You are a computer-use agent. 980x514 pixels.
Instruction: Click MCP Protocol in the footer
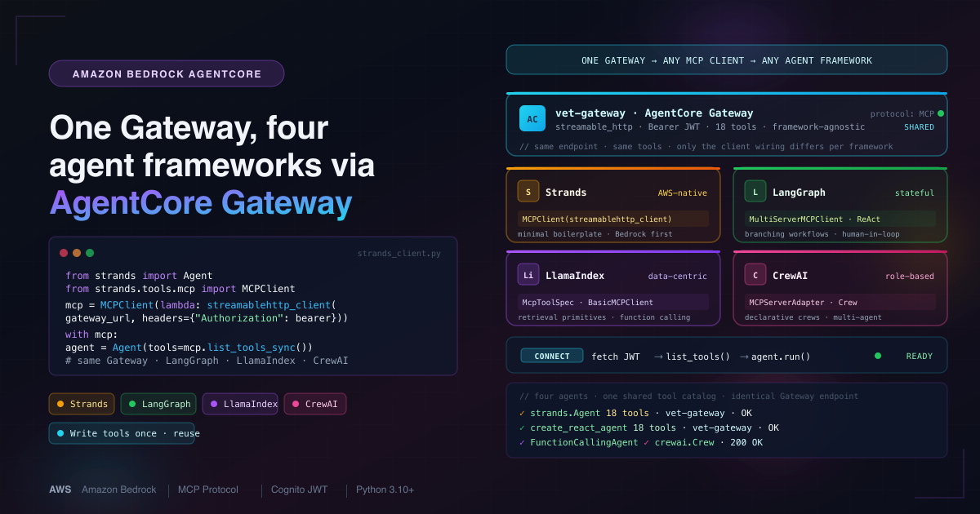pyautogui.click(x=208, y=490)
